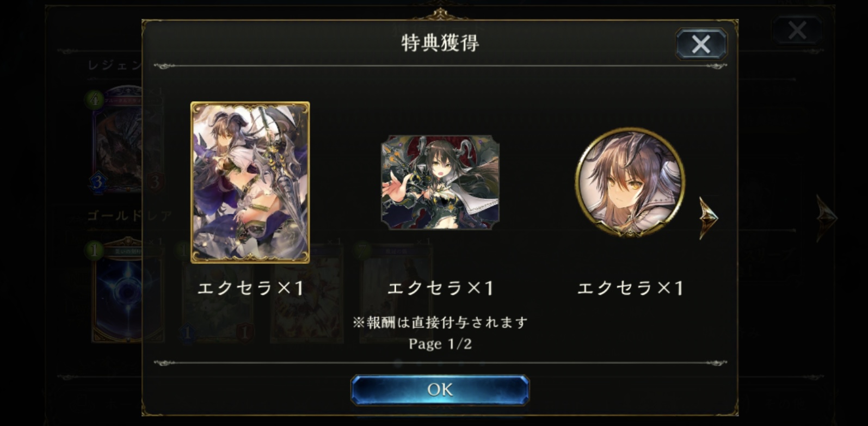Click the dimmed X button behind the dialog
Screen dimensions: 868x426
click(x=797, y=30)
